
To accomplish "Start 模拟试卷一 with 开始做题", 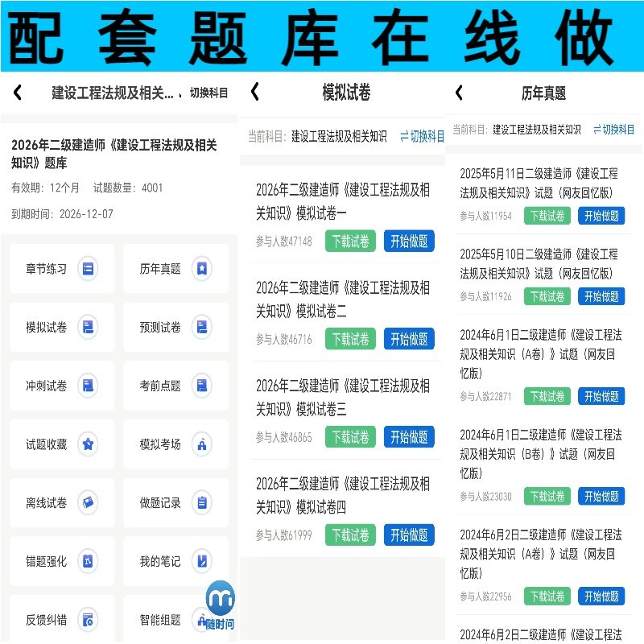I will (x=409, y=241).
